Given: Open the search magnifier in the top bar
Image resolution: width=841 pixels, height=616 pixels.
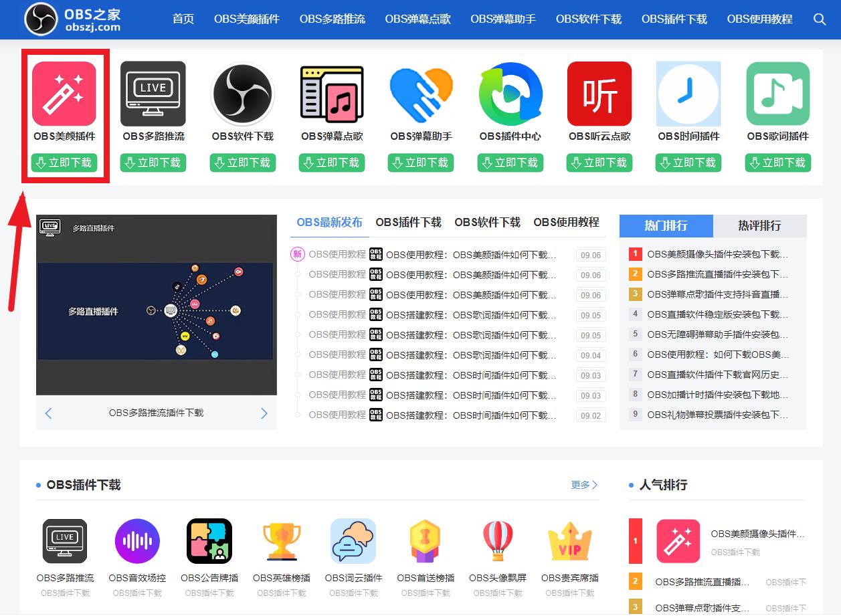Looking at the screenshot, I should coord(820,19).
